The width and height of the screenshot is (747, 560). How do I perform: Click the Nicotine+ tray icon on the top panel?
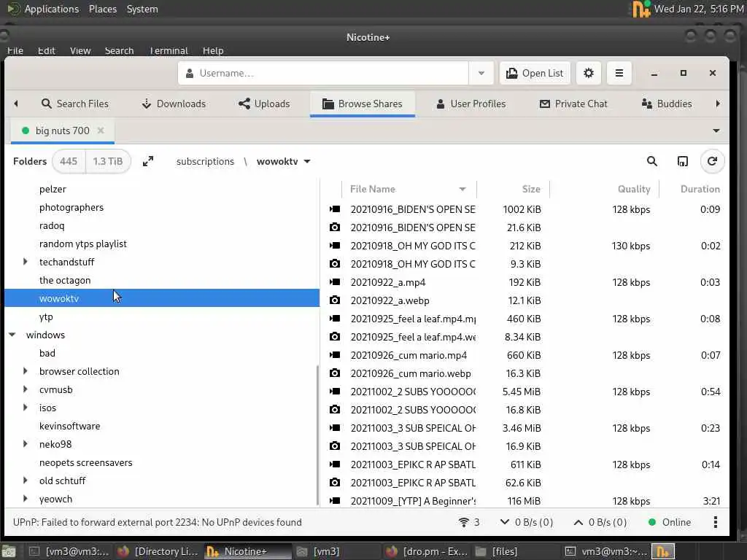tap(640, 9)
